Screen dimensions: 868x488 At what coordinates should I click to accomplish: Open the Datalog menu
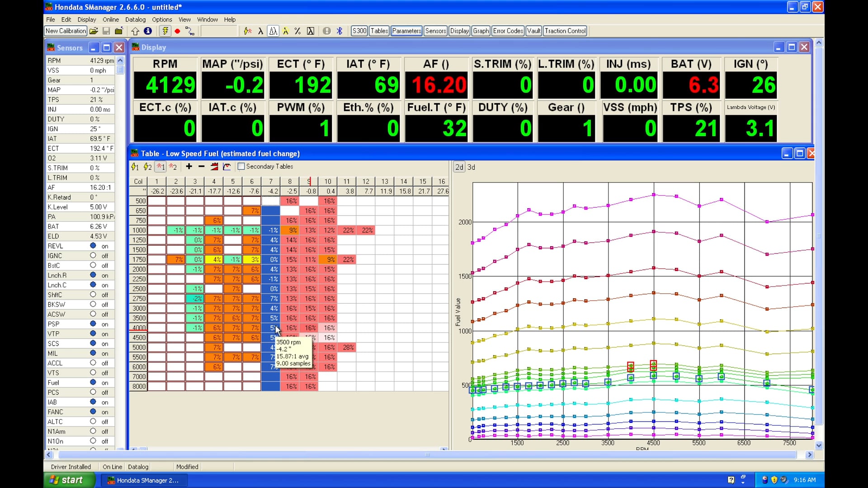coord(135,19)
